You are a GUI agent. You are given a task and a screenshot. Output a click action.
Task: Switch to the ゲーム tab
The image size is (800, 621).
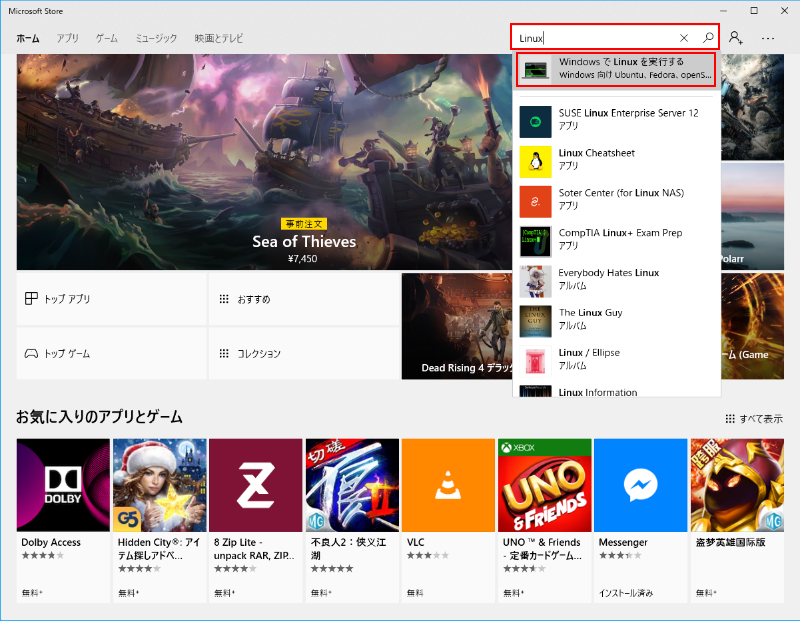pos(107,38)
